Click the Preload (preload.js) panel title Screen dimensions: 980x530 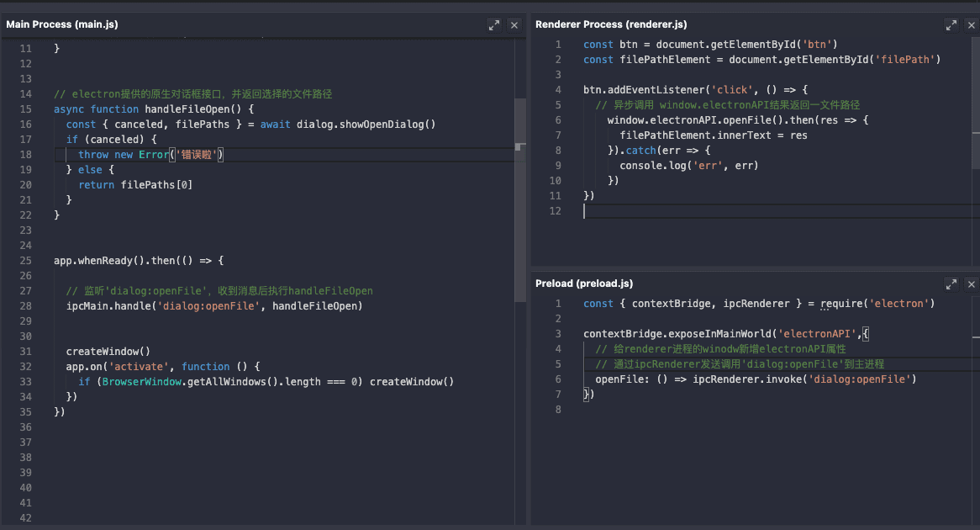(x=584, y=284)
